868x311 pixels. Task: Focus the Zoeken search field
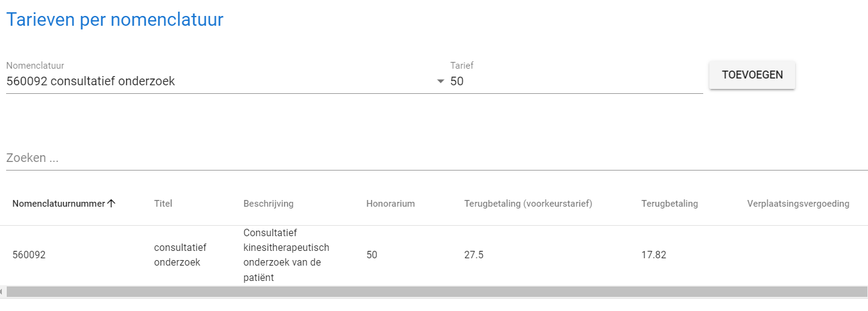pyautogui.click(x=436, y=158)
